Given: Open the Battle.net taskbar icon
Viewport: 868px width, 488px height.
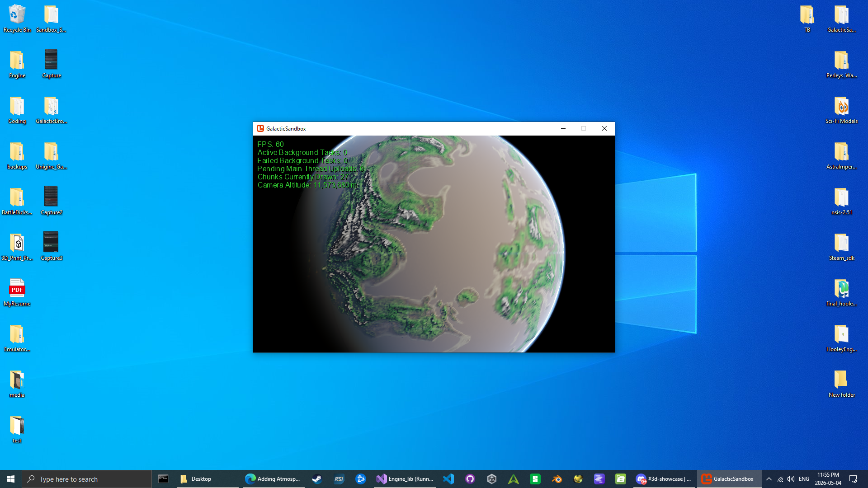Looking at the screenshot, I should [x=360, y=479].
